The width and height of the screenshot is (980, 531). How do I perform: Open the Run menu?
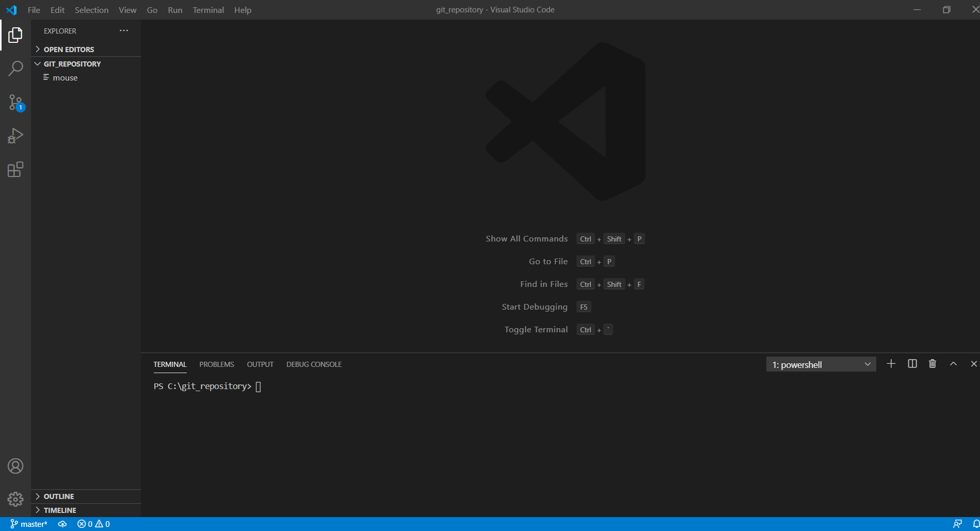point(175,10)
